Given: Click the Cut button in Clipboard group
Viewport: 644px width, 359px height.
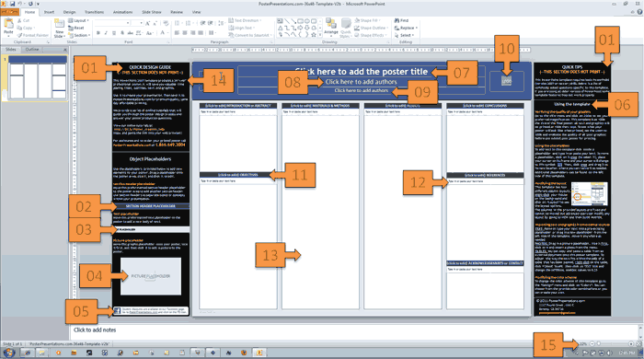Looking at the screenshot, I should pyautogui.click(x=23, y=20).
